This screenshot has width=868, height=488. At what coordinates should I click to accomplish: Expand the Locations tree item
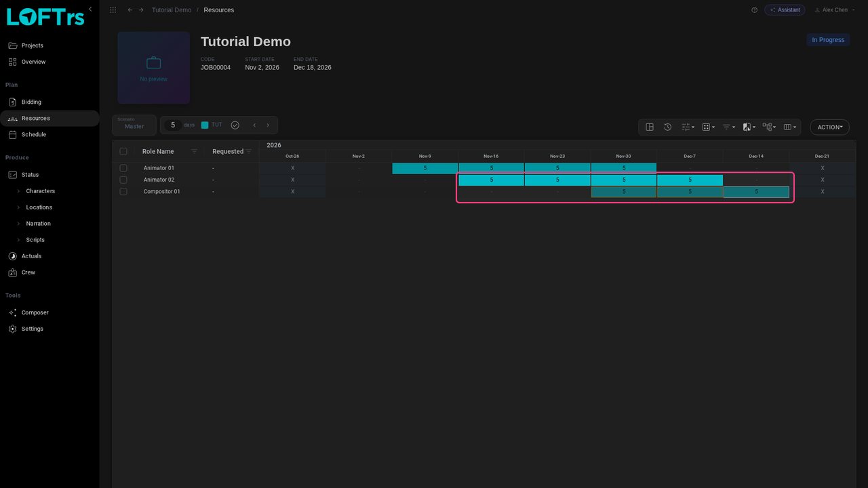(x=18, y=207)
